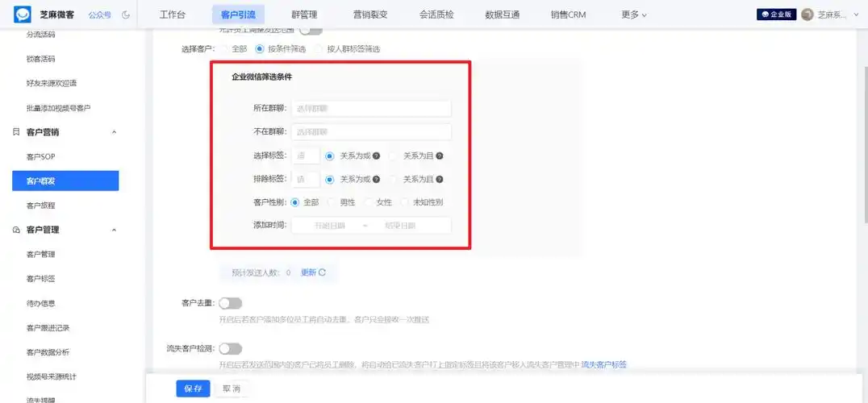Switch to 营销裂变 tab
Screen dimensions: 868x403
[x=370, y=15]
